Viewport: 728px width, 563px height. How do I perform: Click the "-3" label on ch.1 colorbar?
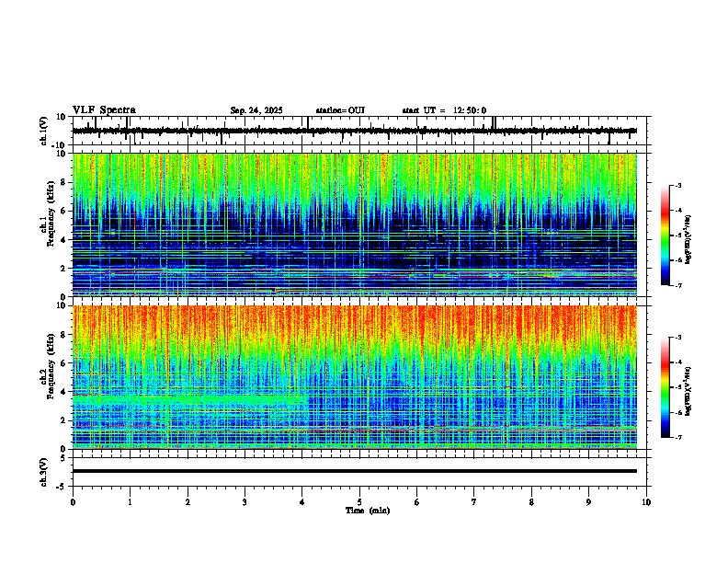(677, 185)
